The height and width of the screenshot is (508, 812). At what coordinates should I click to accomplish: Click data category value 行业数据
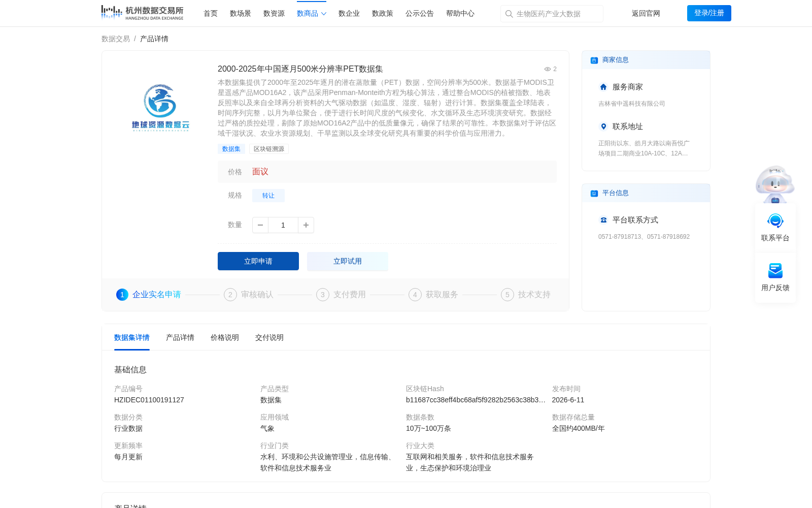(x=128, y=428)
